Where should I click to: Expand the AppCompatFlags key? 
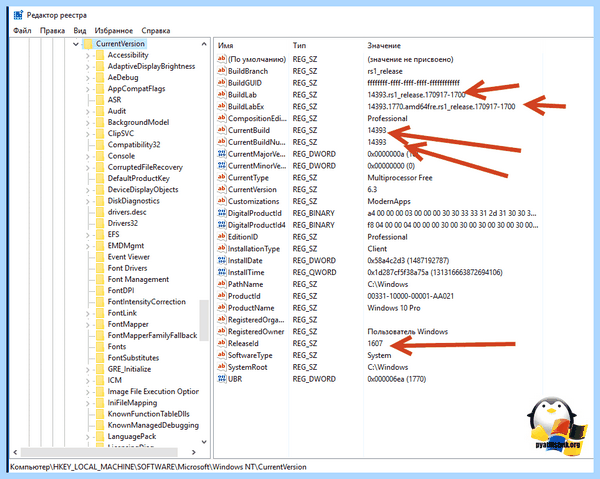coord(88,89)
